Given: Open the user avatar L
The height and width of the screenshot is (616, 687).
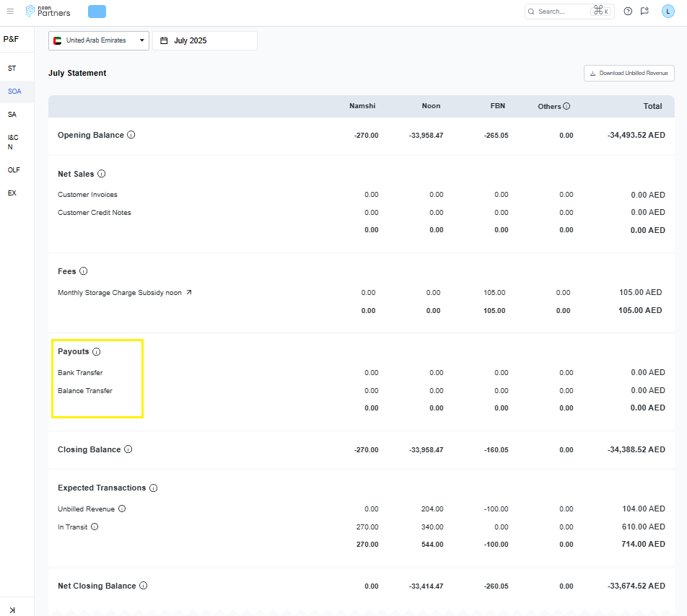Looking at the screenshot, I should [x=668, y=12].
